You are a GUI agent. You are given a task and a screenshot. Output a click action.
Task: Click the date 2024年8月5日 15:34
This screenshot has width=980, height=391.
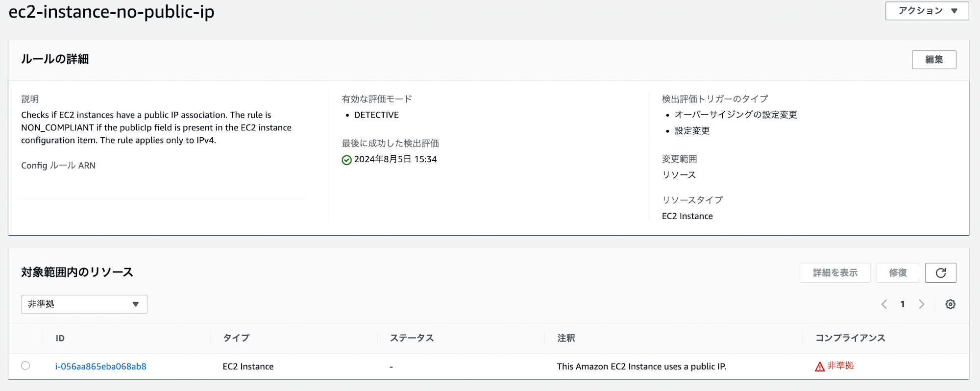click(x=395, y=159)
